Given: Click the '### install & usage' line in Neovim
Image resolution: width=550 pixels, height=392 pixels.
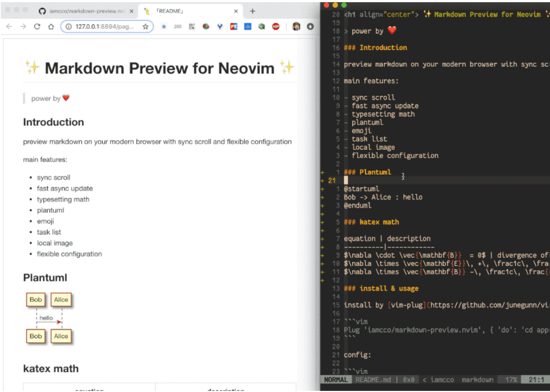Looking at the screenshot, I should click(381, 288).
